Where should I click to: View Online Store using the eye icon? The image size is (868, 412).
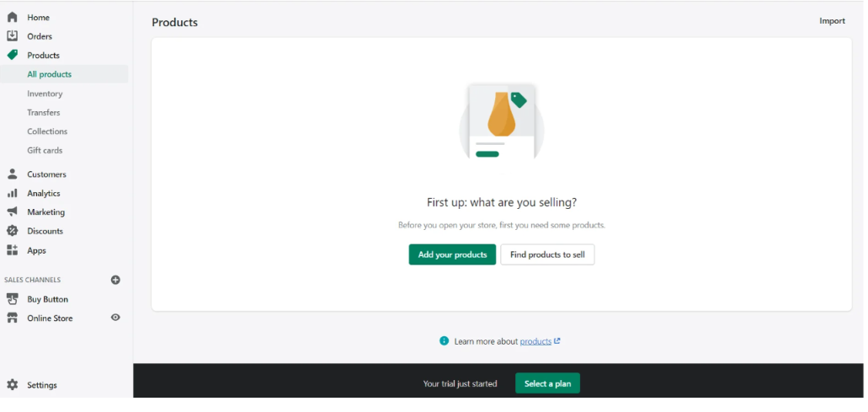click(115, 318)
